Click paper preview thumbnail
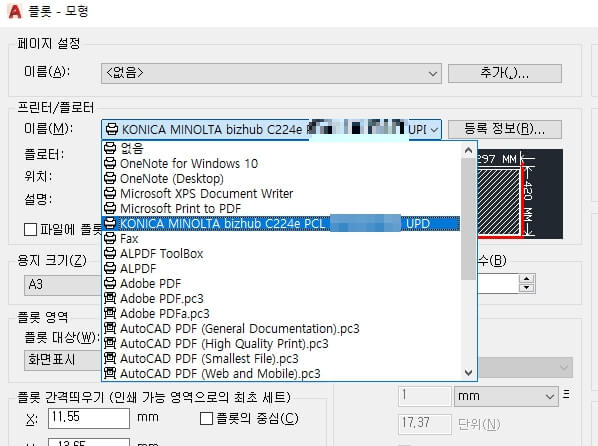This screenshot has height=446, width=598. click(519, 194)
